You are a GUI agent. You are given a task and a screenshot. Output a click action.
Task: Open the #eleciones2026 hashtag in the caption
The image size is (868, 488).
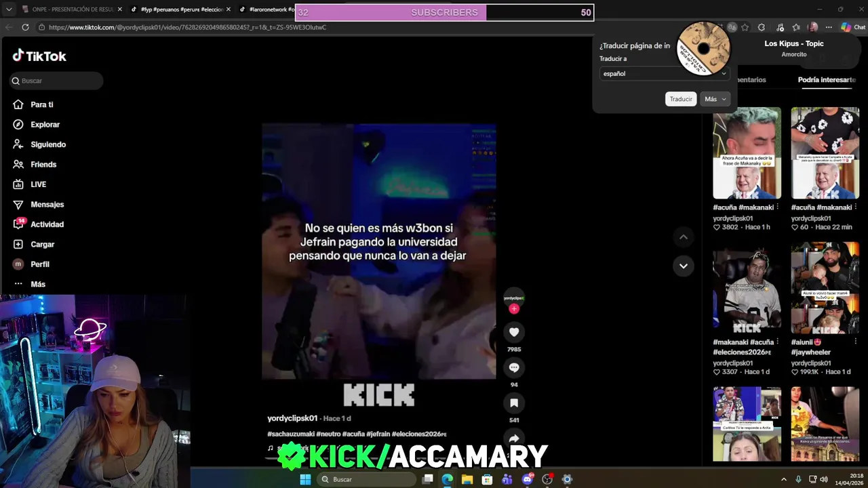click(419, 434)
